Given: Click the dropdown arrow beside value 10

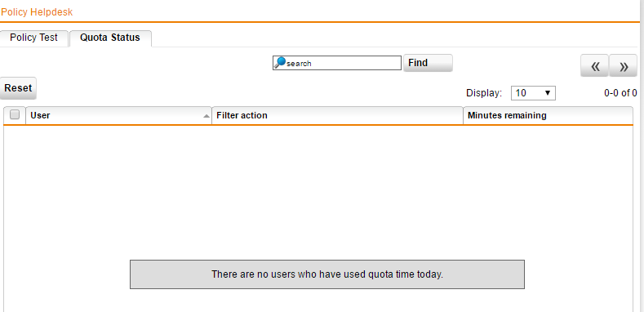Looking at the screenshot, I should (x=548, y=93).
